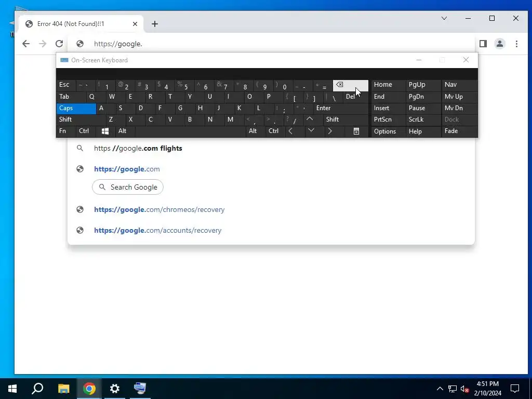Open the keyboard Help key
Screen dimensions: 532x399
coord(423,131)
